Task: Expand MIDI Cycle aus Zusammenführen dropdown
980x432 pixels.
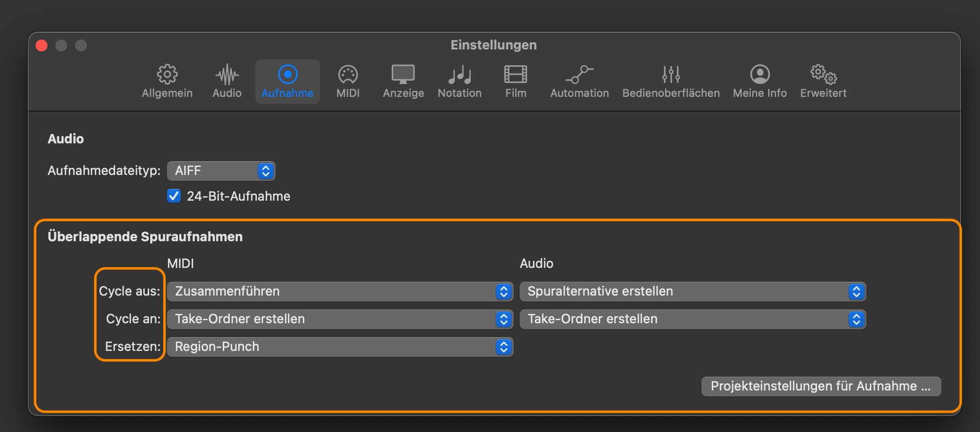Action: 340,292
